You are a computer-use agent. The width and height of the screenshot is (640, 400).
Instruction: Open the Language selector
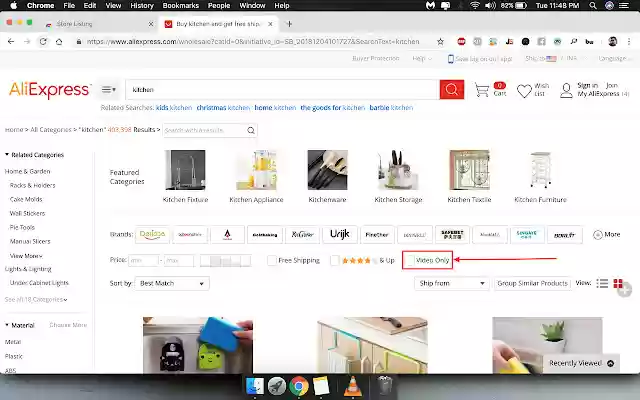coord(614,59)
